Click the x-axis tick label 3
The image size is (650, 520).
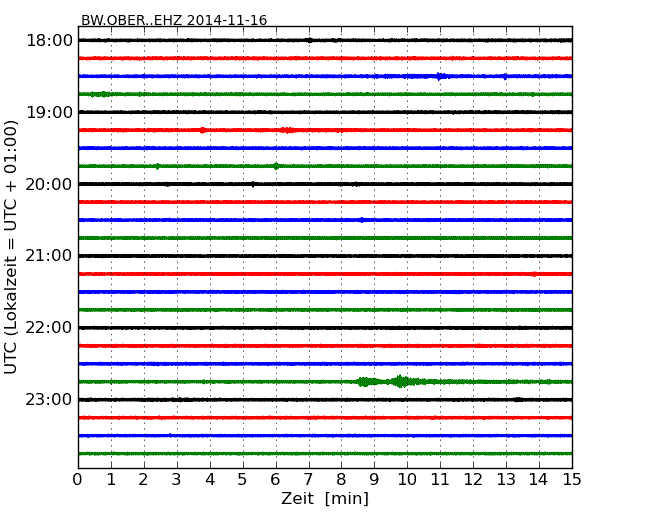pos(177,480)
